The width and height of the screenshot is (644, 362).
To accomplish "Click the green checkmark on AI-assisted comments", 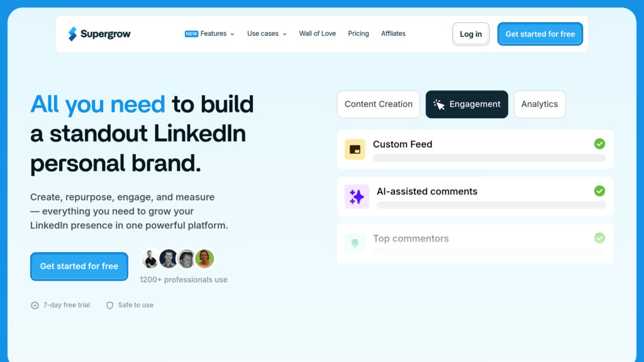I will point(599,191).
